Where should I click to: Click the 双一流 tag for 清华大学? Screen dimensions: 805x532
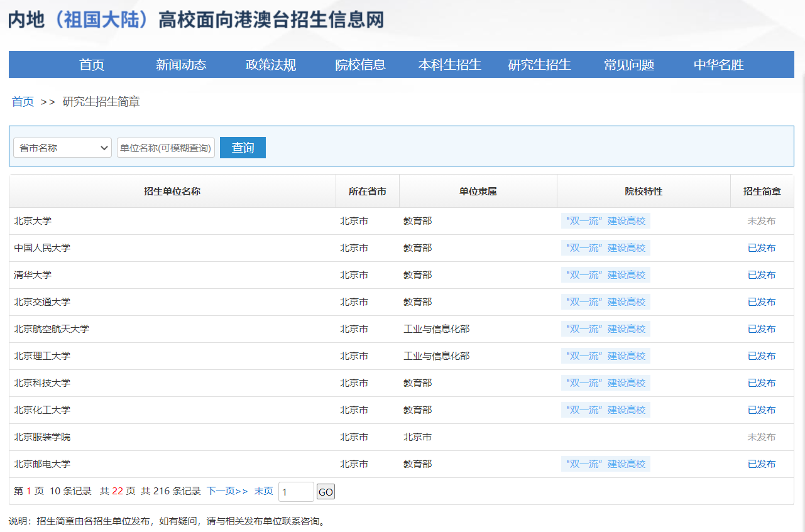pyautogui.click(x=606, y=275)
